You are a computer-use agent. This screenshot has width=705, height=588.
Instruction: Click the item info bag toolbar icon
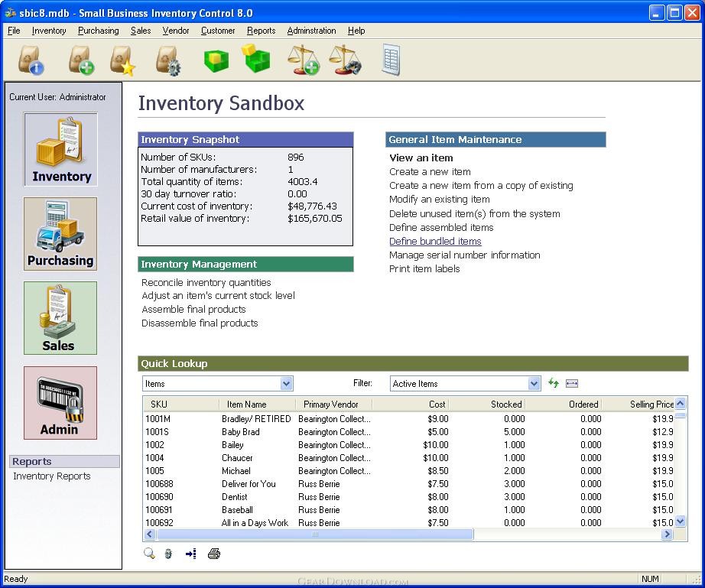point(31,60)
